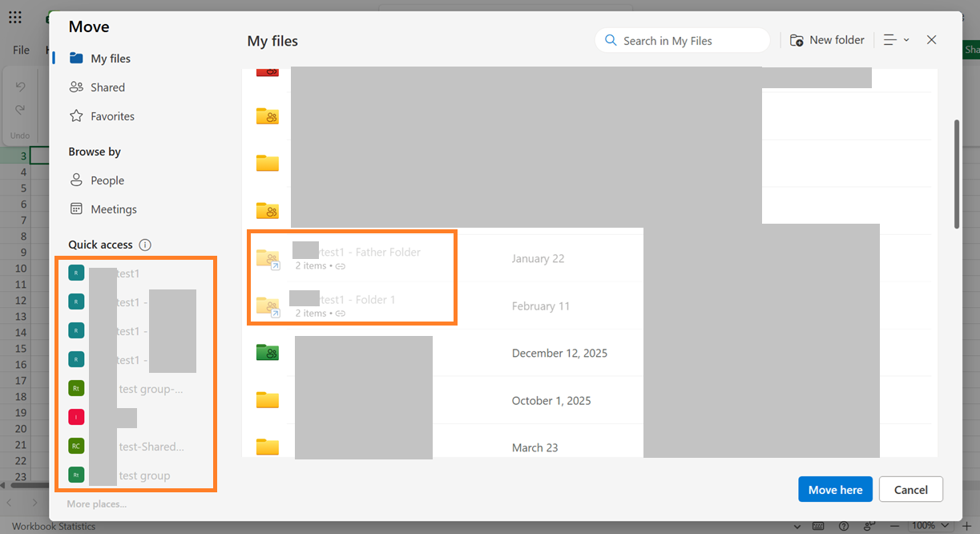This screenshot has height=534, width=980.
Task: Open the sort and view options dropdown
Action: [x=896, y=40]
